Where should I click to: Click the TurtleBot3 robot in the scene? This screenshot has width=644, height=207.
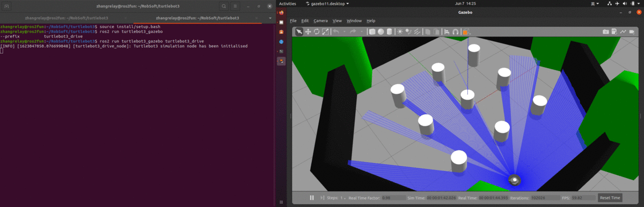515,180
